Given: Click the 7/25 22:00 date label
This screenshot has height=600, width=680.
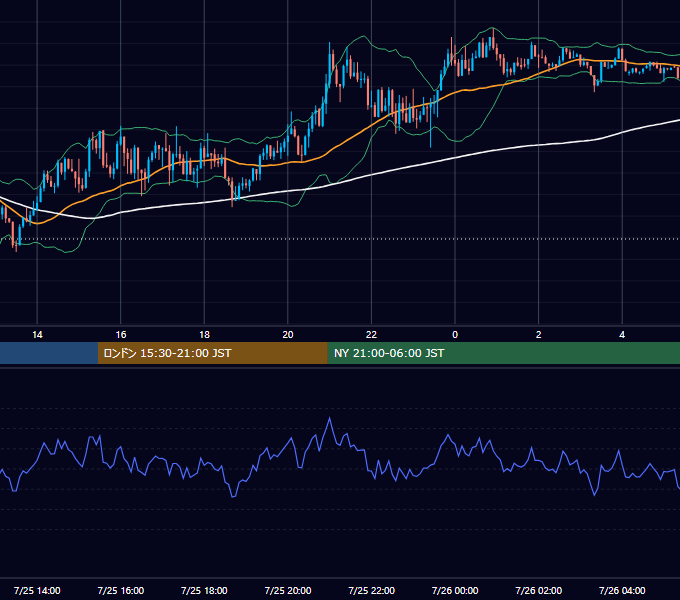Looking at the screenshot, I should (x=371, y=590).
